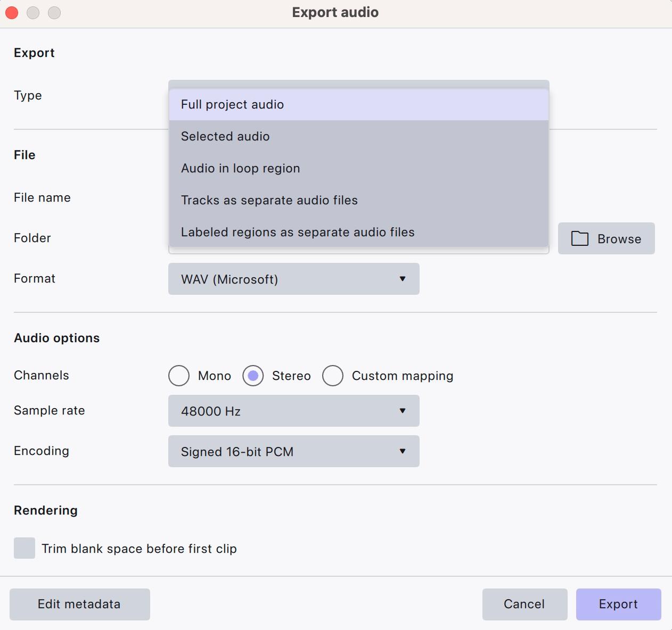The height and width of the screenshot is (630, 672).
Task: Click the purple Export button
Action: (619, 604)
